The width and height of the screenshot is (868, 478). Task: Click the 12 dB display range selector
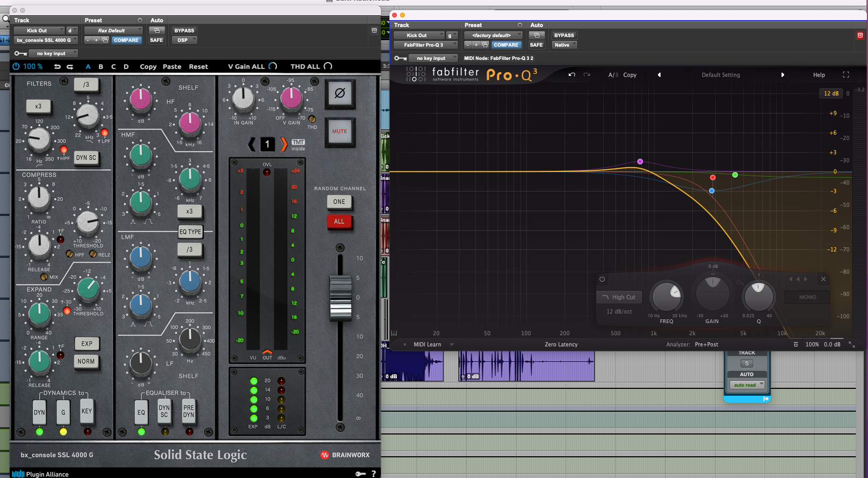pyautogui.click(x=831, y=93)
